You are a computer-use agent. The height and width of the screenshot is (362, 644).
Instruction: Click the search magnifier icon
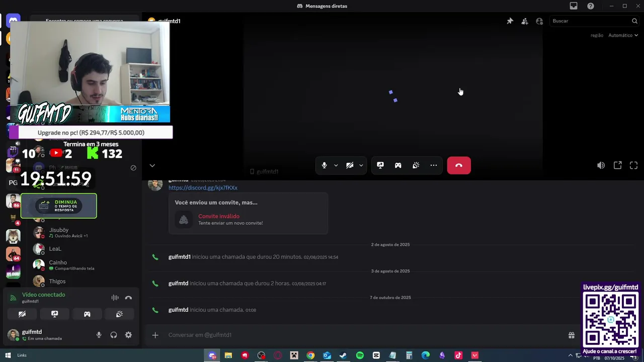point(634,21)
